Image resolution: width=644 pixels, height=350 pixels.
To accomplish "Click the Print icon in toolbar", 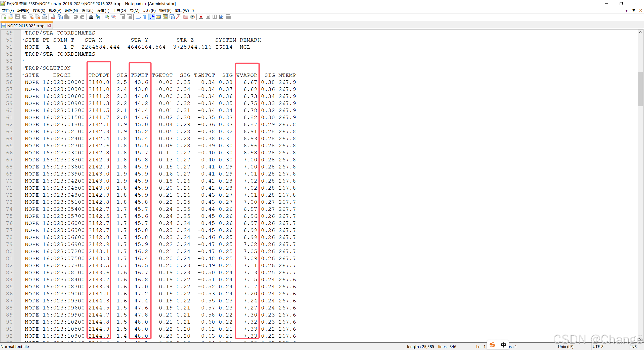I will [x=45, y=17].
